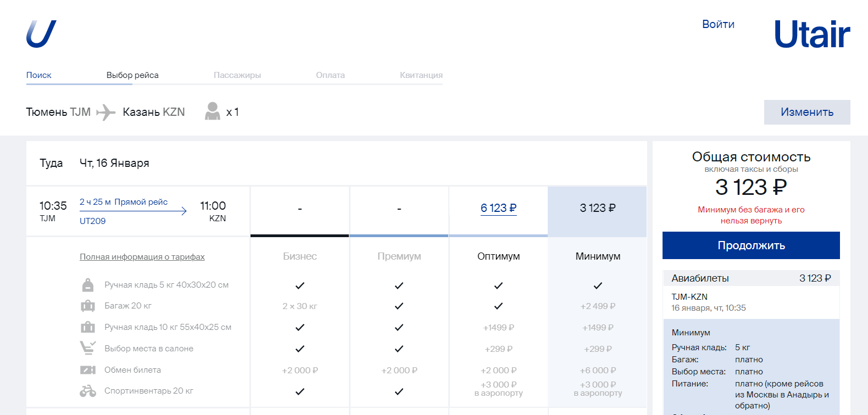Open Полная информация о тарифах link
Viewport: 868px width, 415px height.
[142, 257]
